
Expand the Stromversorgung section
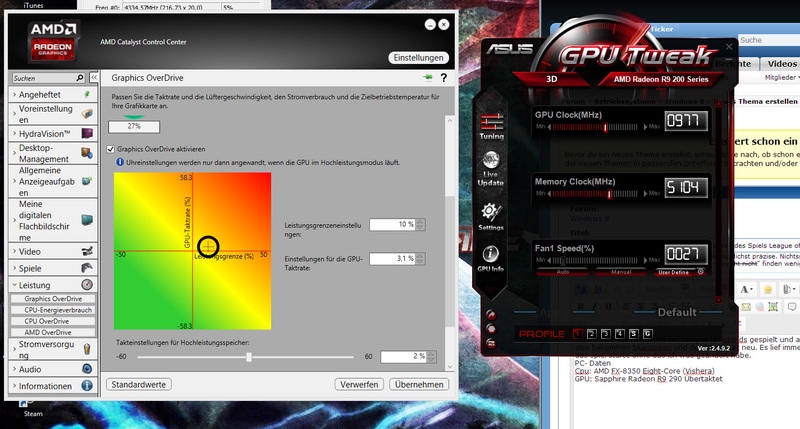coord(53,349)
